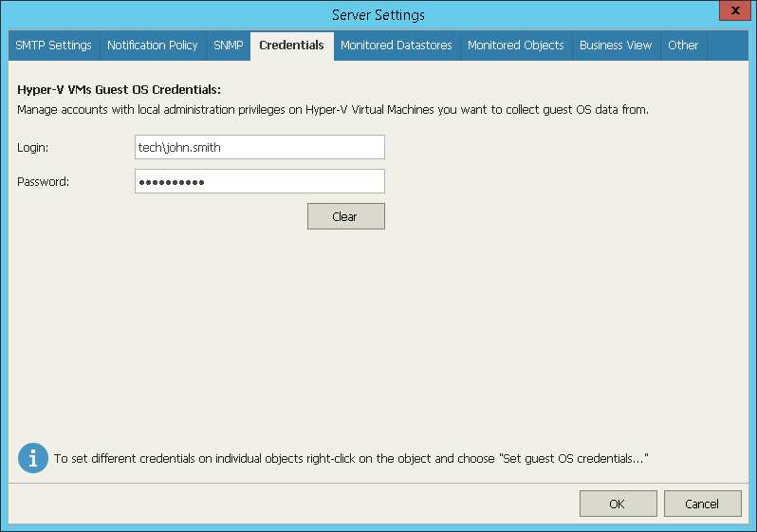Switch to the Notification Policy tab
Screen dimensions: 757x532
click(x=153, y=46)
